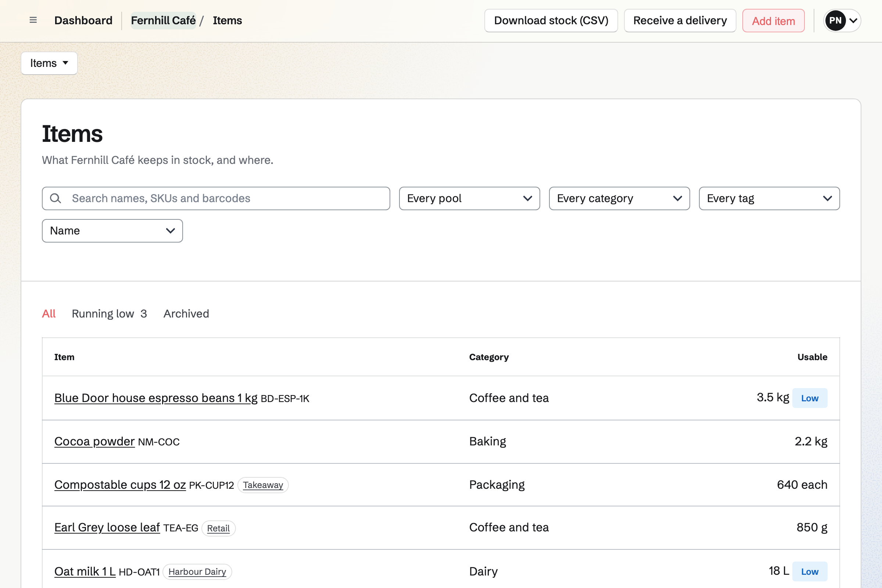Go to Dashboard

[83, 20]
